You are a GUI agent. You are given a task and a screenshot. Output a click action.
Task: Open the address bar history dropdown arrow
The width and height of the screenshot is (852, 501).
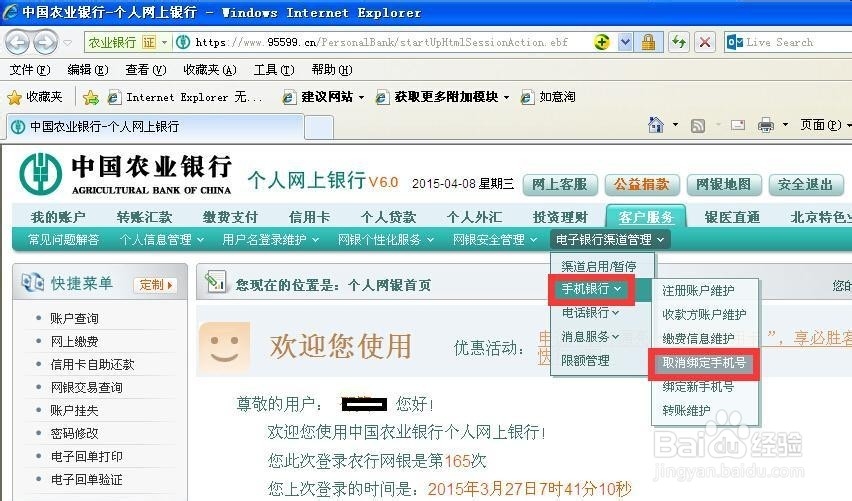point(625,42)
